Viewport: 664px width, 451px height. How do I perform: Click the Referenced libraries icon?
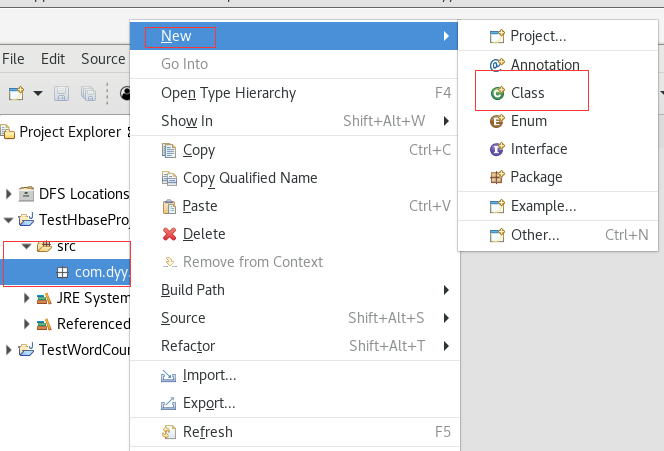click(x=44, y=324)
